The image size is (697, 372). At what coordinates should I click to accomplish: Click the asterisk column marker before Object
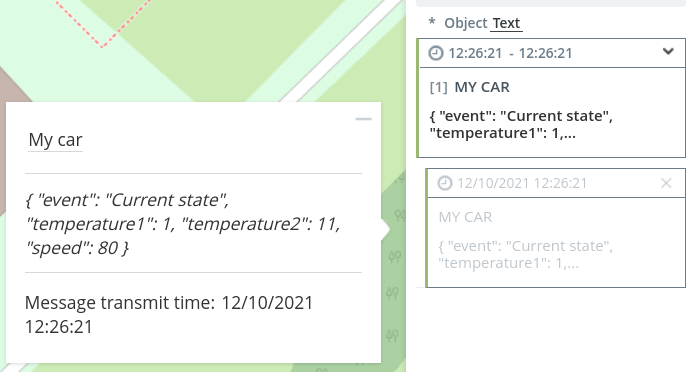point(432,22)
